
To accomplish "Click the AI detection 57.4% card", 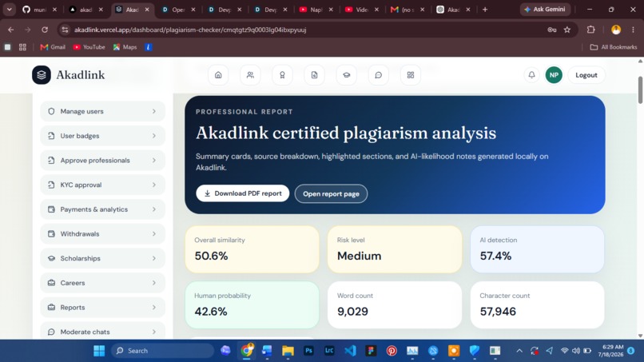I will 537,249.
